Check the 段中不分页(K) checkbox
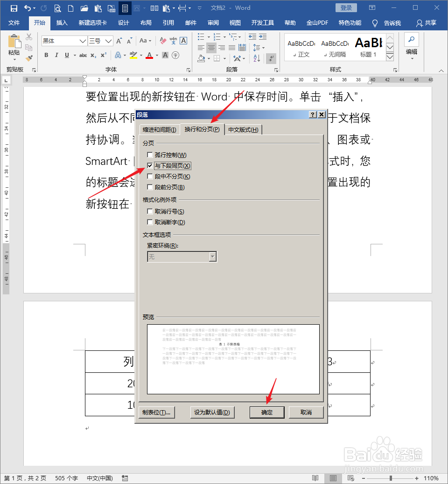The width and height of the screenshot is (448, 484). (150, 177)
